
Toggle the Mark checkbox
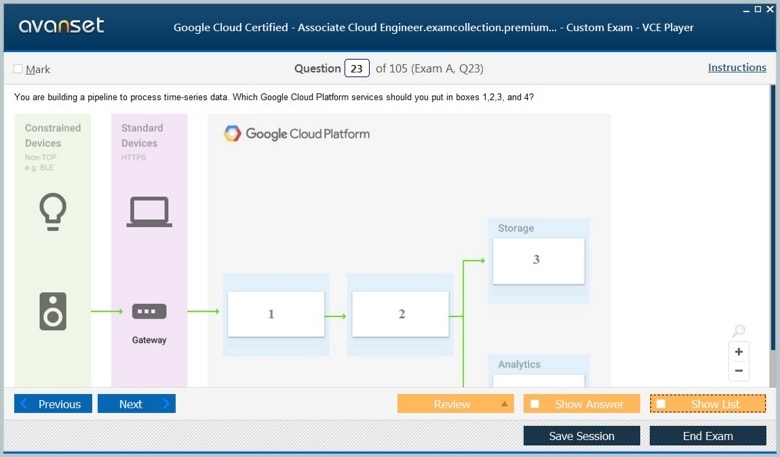(18, 69)
